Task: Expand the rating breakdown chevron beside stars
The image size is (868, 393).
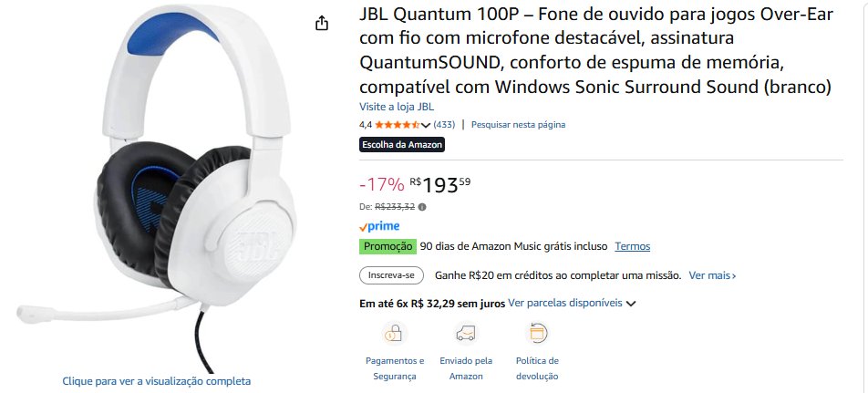Action: pos(426,125)
